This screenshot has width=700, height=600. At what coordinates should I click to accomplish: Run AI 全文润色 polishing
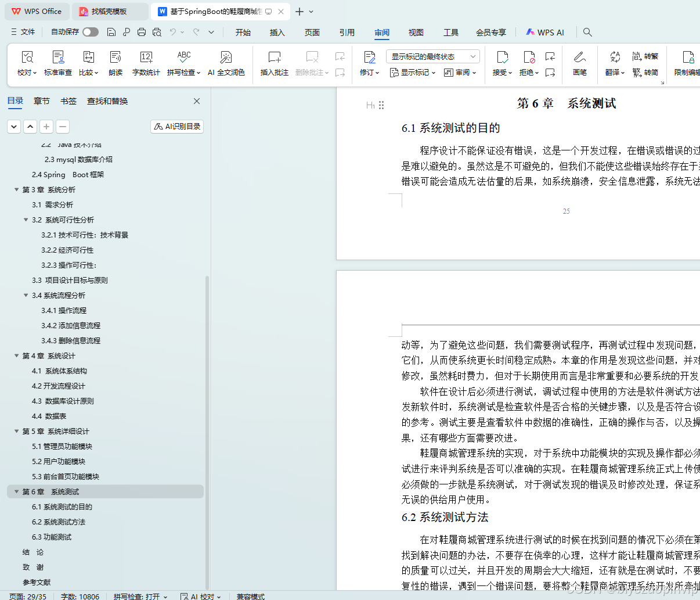pyautogui.click(x=226, y=64)
